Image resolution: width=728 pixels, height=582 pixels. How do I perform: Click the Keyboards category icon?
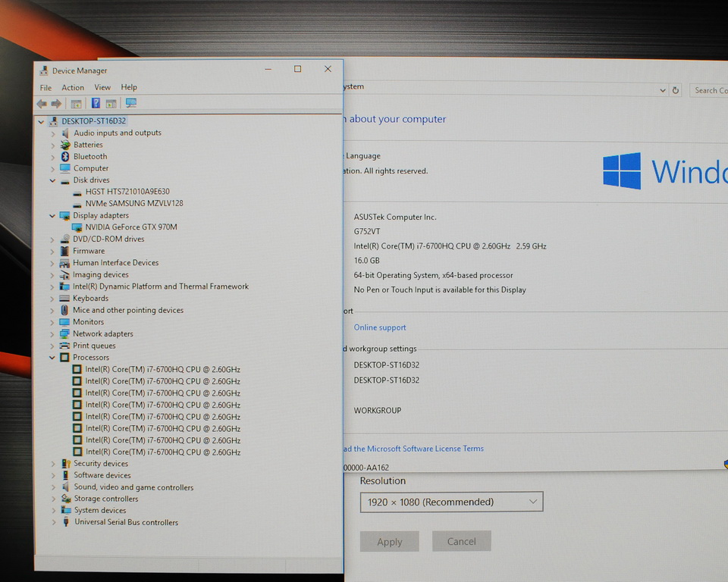pos(64,299)
